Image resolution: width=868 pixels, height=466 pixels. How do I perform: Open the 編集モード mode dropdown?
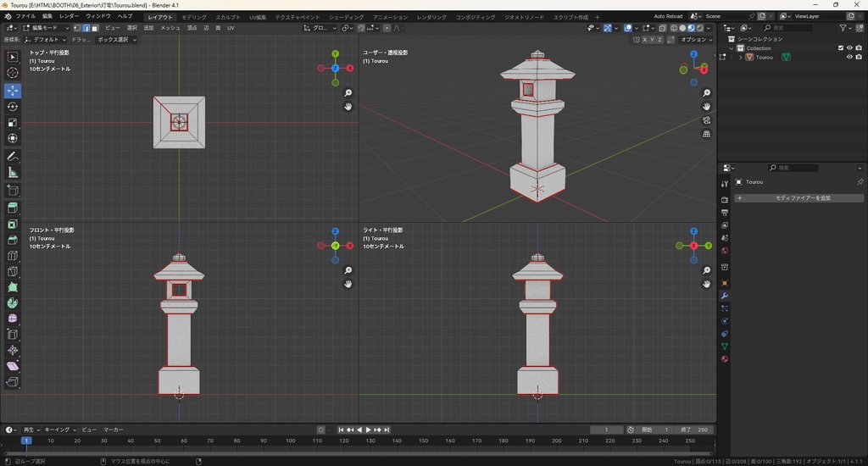(x=47, y=28)
